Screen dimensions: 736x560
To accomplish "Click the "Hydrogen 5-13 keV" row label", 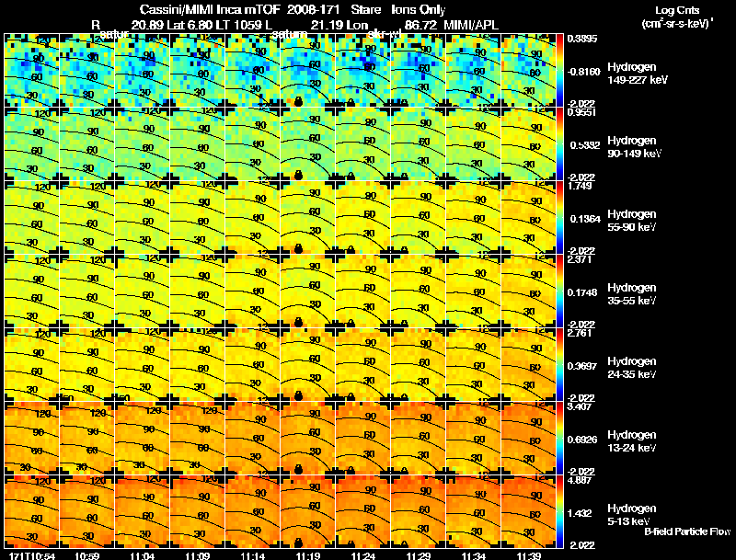I will pos(632,515).
